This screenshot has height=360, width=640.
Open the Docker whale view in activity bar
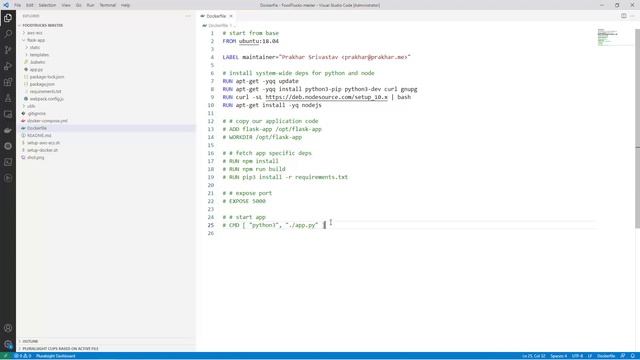(x=8, y=130)
